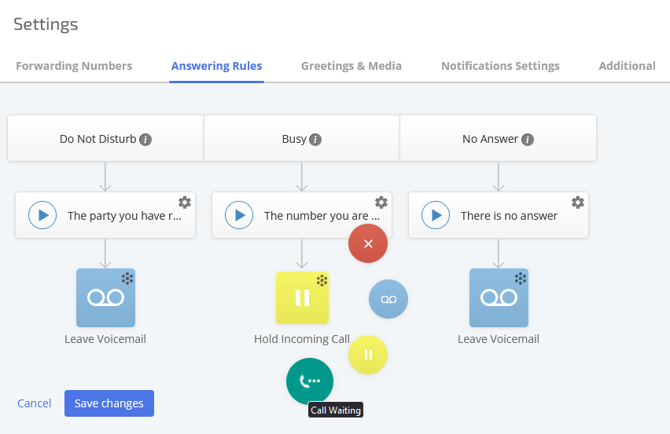
Task: Open gear settings for Do Not Disturb greeting
Action: click(185, 202)
